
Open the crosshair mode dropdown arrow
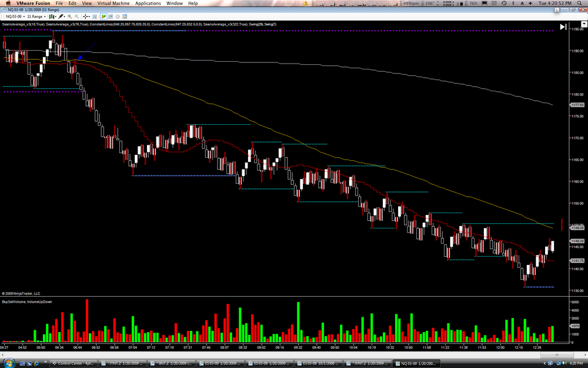point(89,16)
